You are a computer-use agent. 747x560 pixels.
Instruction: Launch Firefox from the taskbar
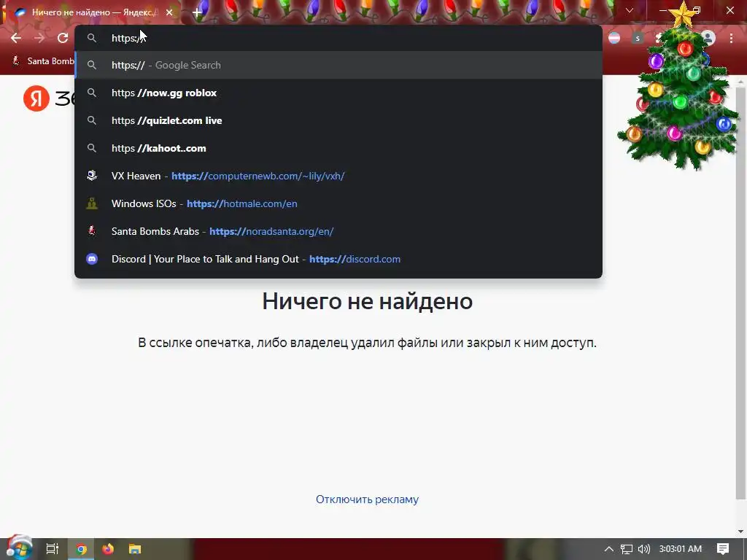point(108,549)
